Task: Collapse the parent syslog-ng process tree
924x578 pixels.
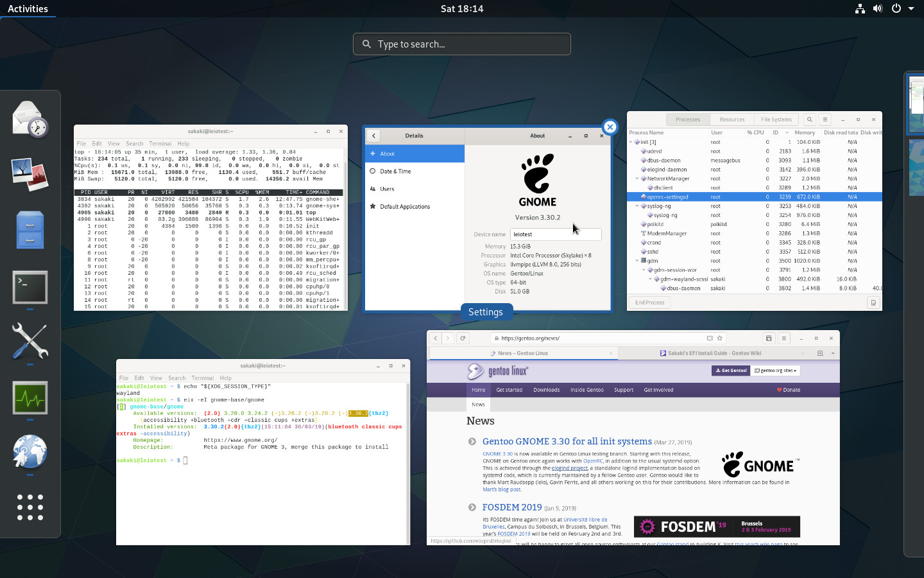Action: pos(637,206)
